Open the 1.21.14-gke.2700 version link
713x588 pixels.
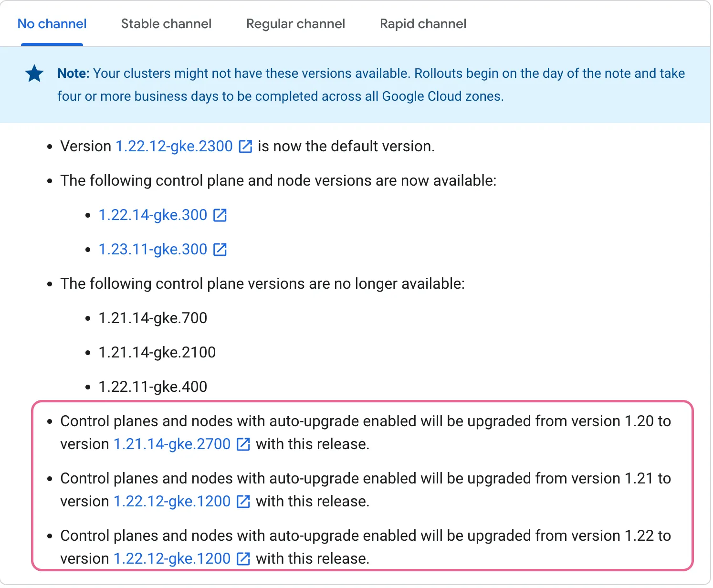172,444
